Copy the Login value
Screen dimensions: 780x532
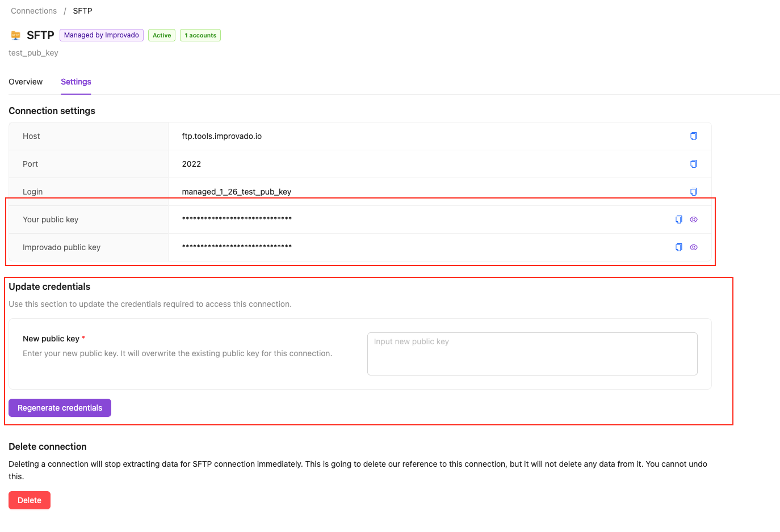[x=693, y=192]
